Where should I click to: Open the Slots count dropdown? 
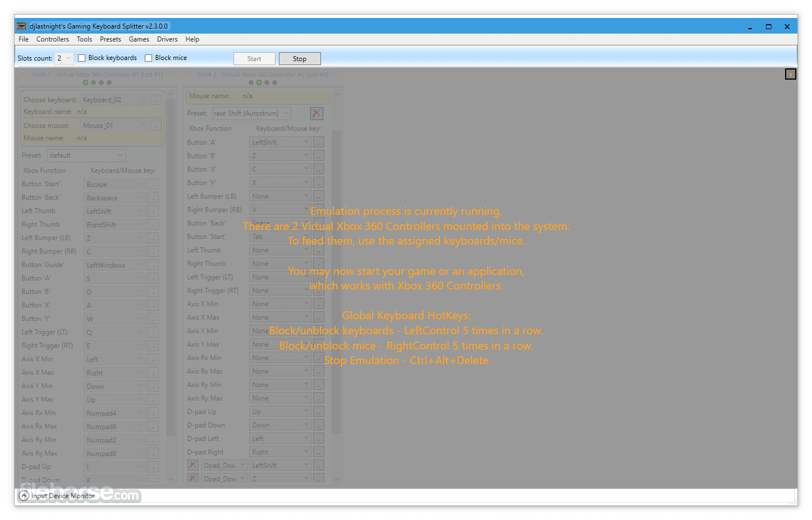coord(65,58)
